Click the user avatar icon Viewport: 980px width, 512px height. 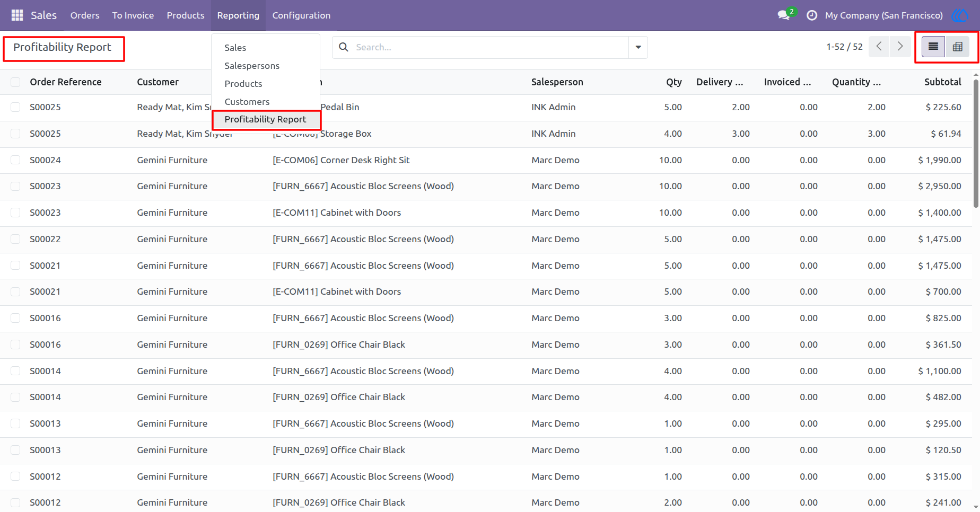(x=960, y=15)
